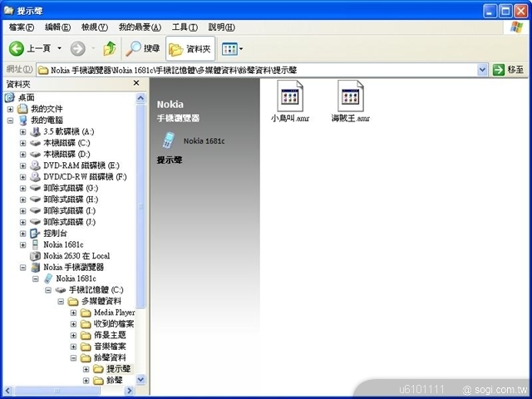
Task: Collapse the 手機記憶體 (C:) node
Action: [x=48, y=290]
